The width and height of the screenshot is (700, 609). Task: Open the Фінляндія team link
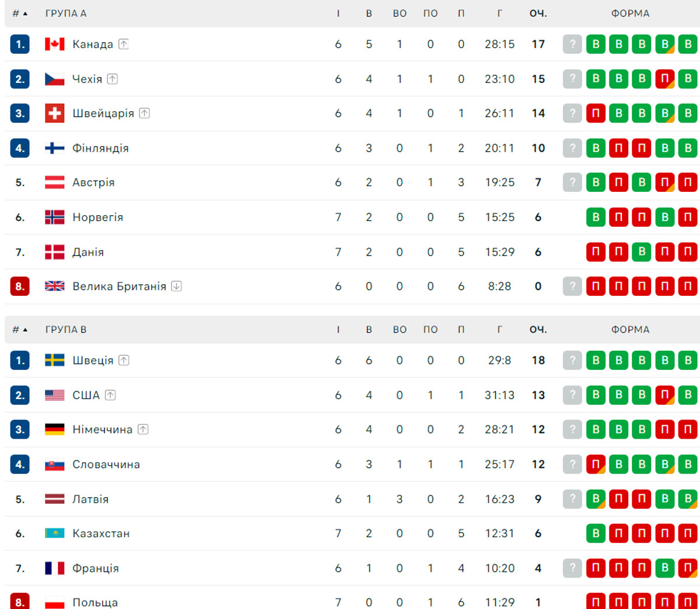(100, 148)
